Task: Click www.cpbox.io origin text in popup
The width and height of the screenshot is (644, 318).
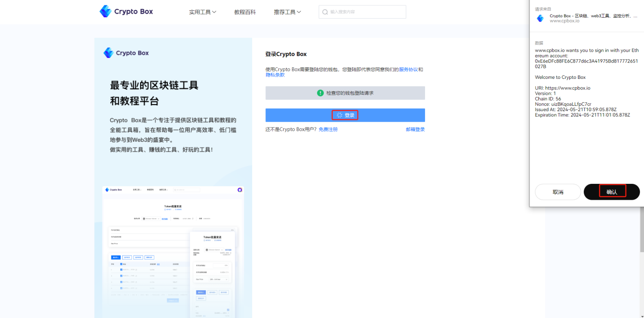Action: (564, 21)
